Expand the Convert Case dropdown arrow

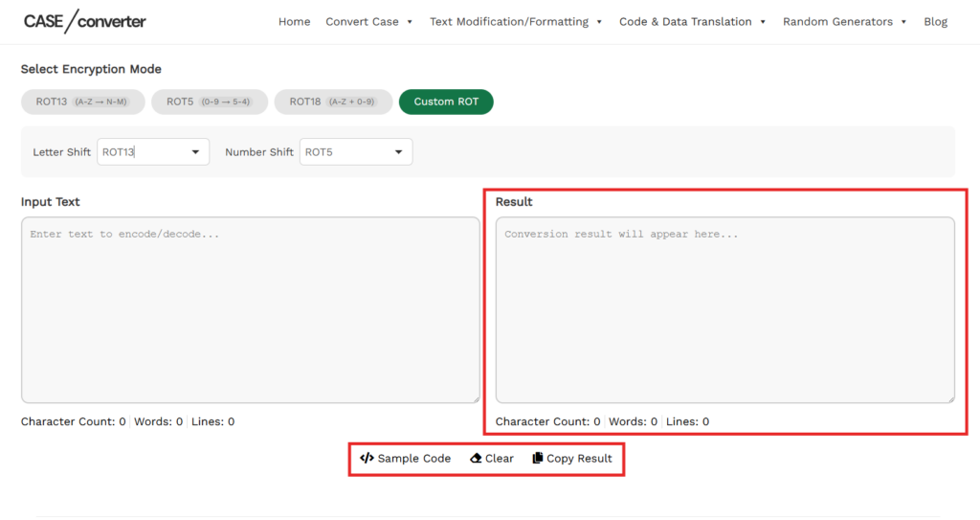click(410, 22)
